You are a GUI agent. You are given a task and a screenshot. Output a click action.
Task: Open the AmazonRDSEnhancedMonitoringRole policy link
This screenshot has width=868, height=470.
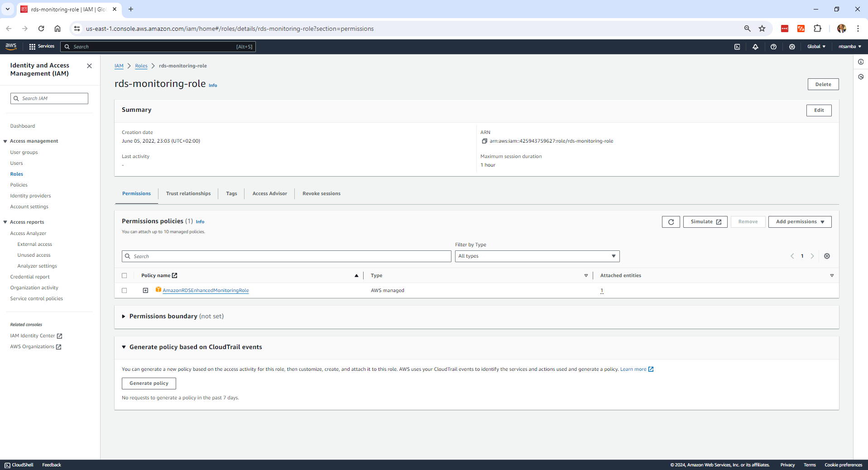(206, 291)
